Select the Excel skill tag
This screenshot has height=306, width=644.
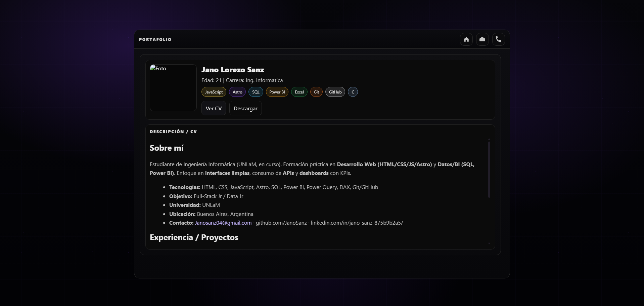pos(299,92)
